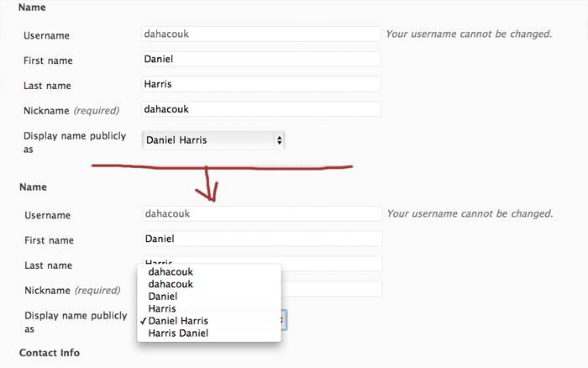Click the lower Nickname field right of menu
The height and width of the screenshot is (368, 588).
(332, 289)
